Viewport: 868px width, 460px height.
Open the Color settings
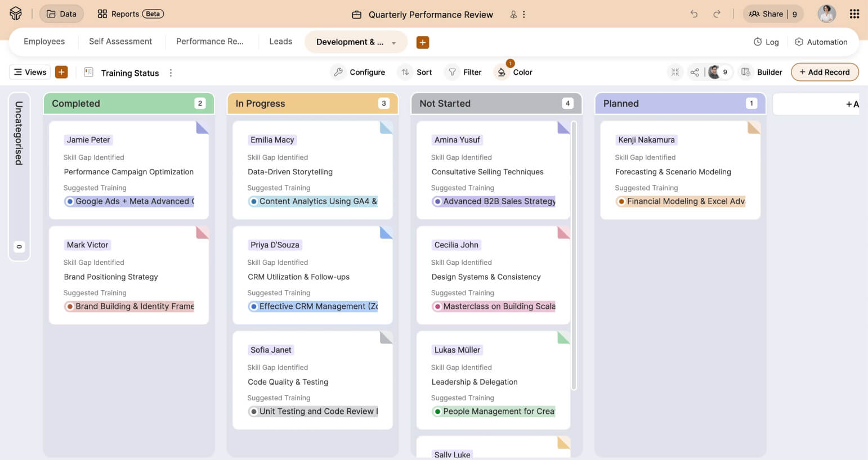[513, 72]
